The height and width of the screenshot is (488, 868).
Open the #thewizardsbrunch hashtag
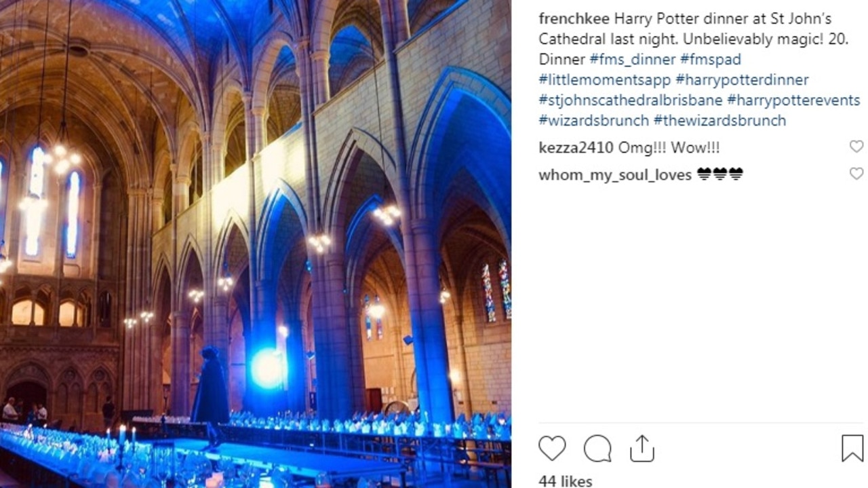point(719,121)
